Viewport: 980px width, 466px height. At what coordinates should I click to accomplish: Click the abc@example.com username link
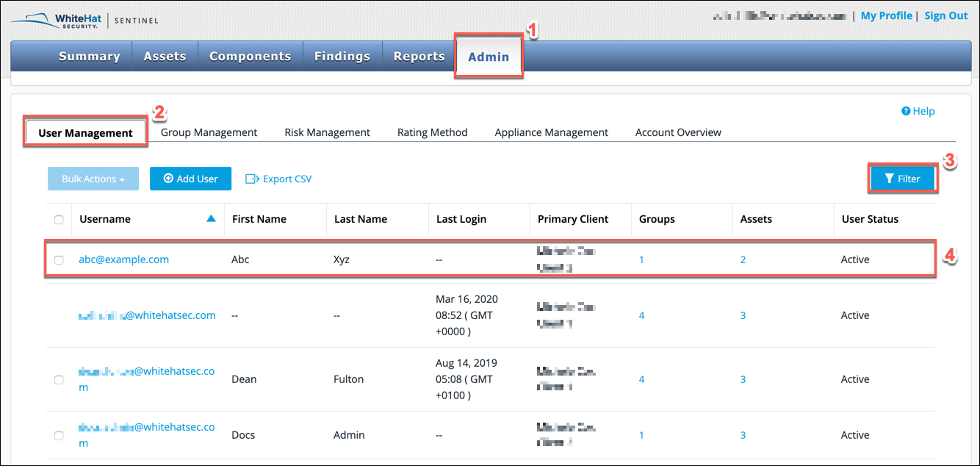123,259
